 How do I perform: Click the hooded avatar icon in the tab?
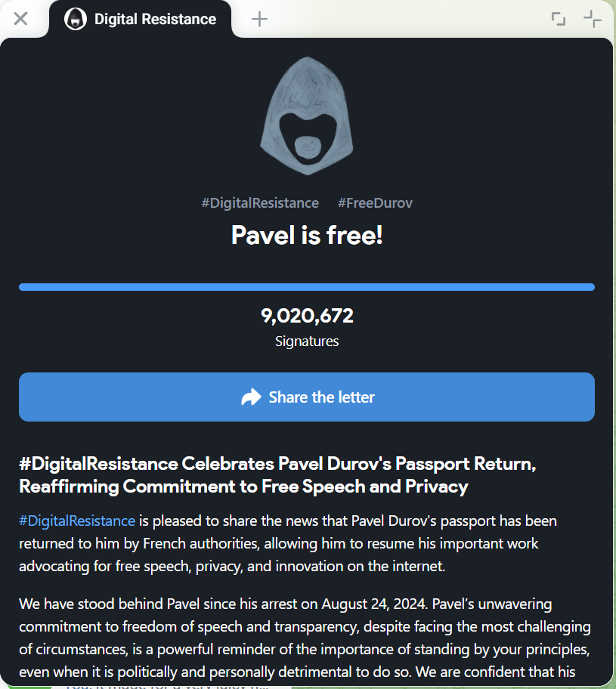coord(75,19)
